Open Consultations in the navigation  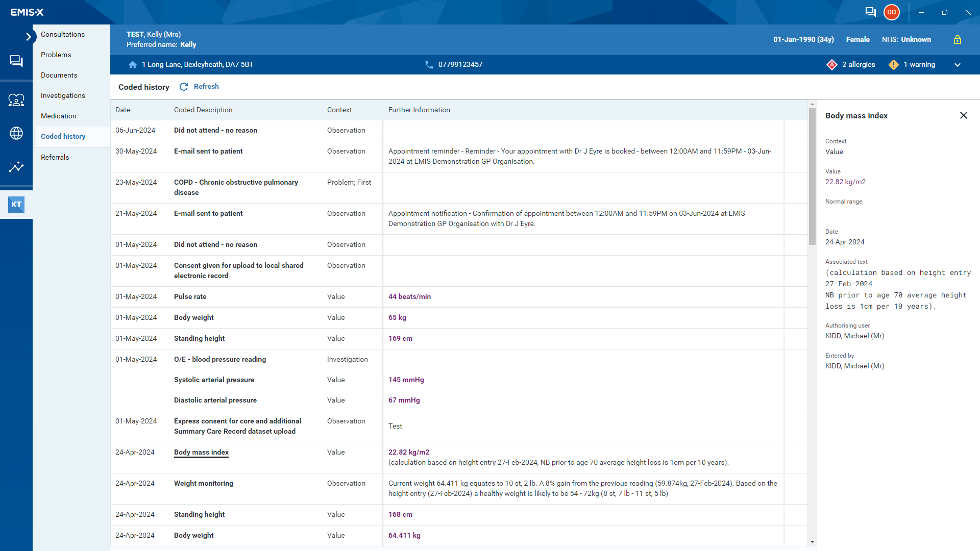click(63, 34)
